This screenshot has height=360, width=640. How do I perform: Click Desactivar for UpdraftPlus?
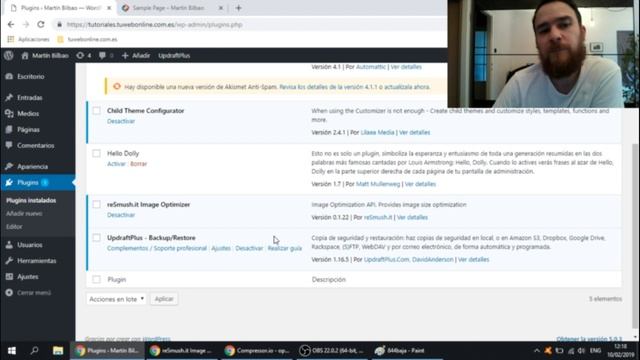(249, 248)
